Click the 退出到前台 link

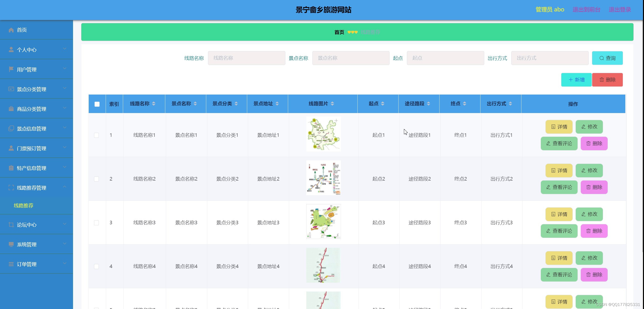click(586, 10)
